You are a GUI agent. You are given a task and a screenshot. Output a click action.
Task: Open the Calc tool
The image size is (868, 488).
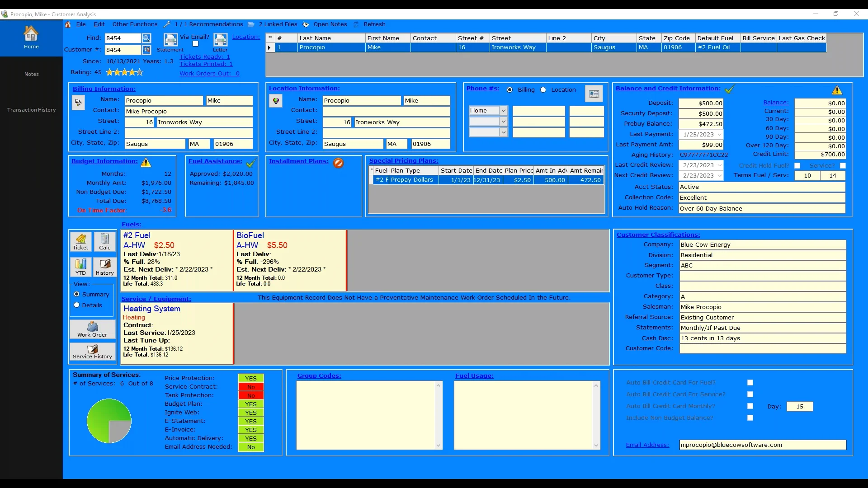tap(104, 242)
